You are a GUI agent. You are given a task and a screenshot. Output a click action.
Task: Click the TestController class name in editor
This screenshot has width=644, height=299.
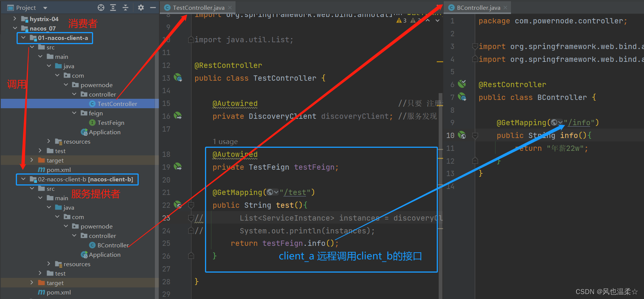pos(285,78)
